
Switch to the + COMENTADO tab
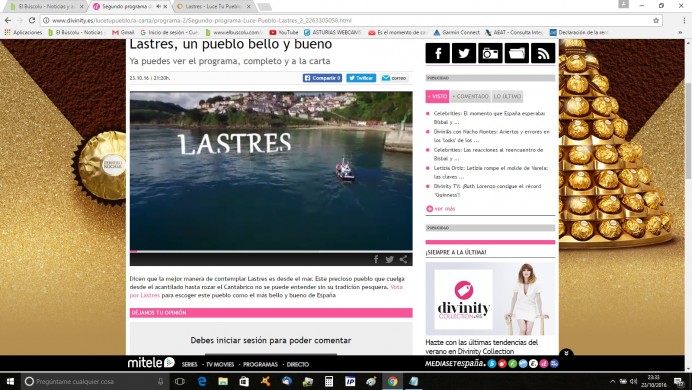471,96
